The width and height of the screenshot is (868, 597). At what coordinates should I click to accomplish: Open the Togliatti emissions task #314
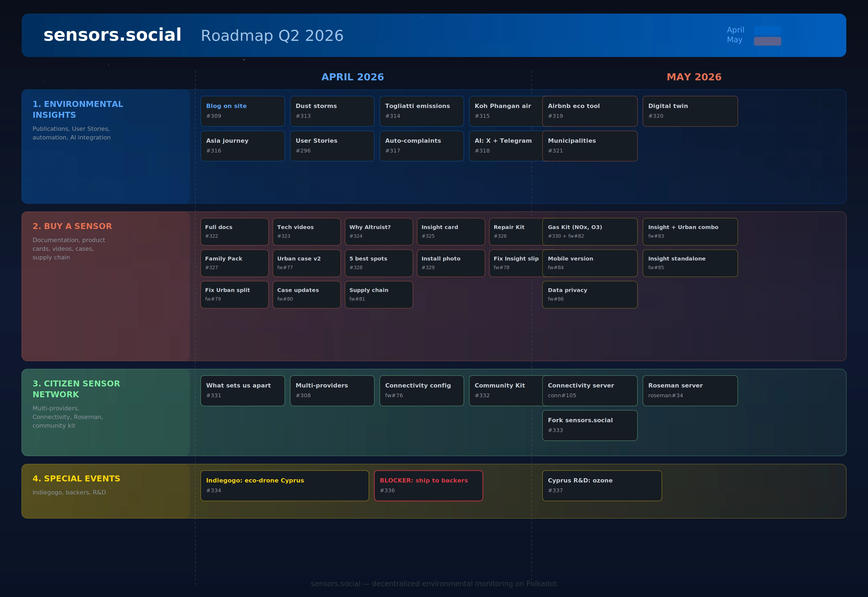click(421, 111)
